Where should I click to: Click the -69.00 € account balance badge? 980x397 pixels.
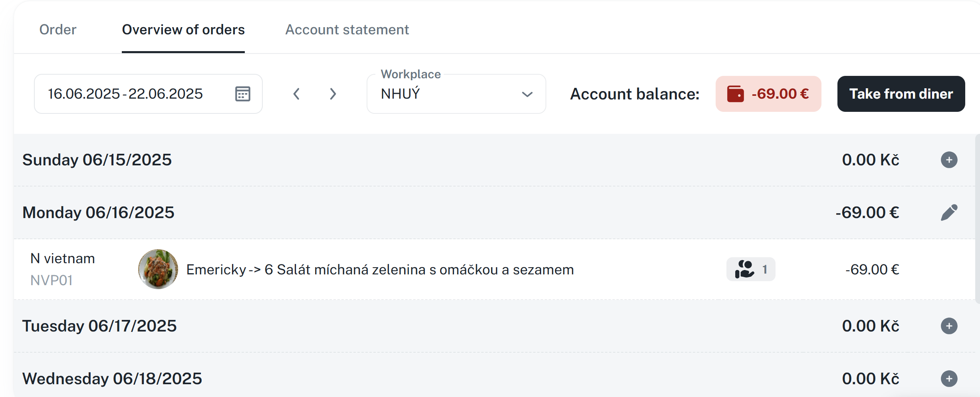pos(780,94)
